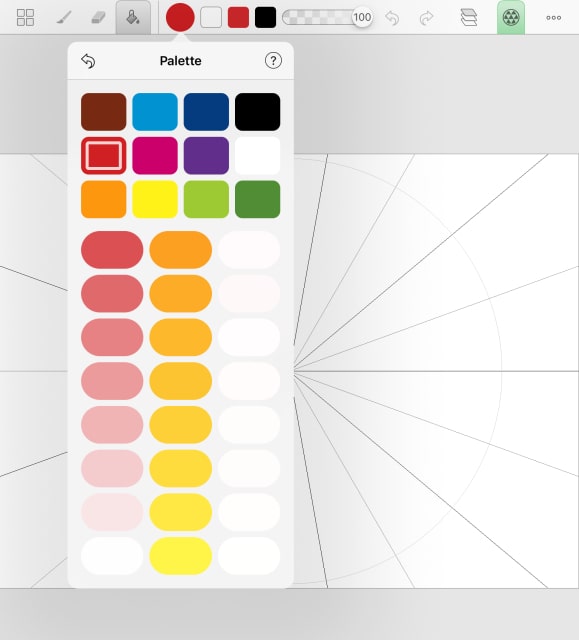
Task: Pick the dark green palette swatch
Action: pos(257,199)
